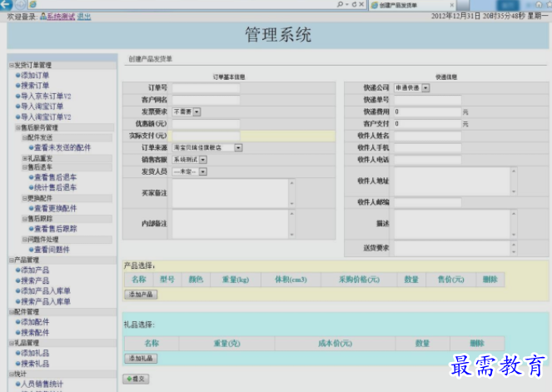Open the 销售客服 dropdown
Screen dimensions: 552x392
pos(189,160)
